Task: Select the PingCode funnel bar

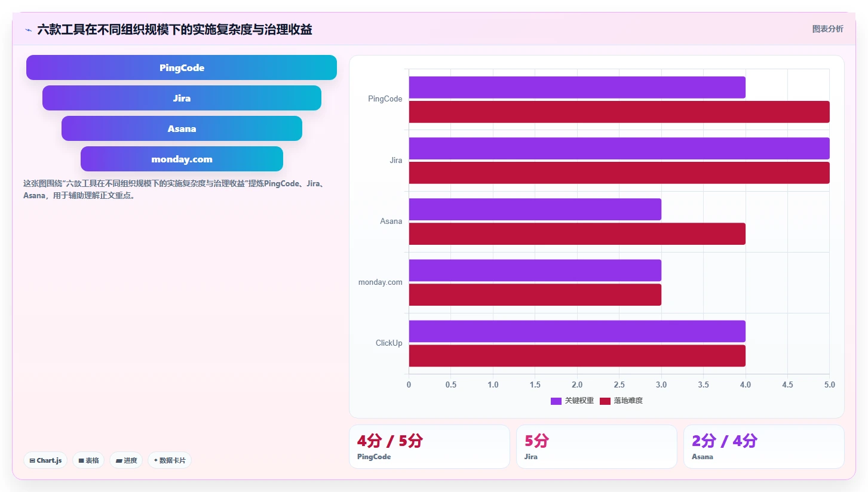Action: point(182,67)
